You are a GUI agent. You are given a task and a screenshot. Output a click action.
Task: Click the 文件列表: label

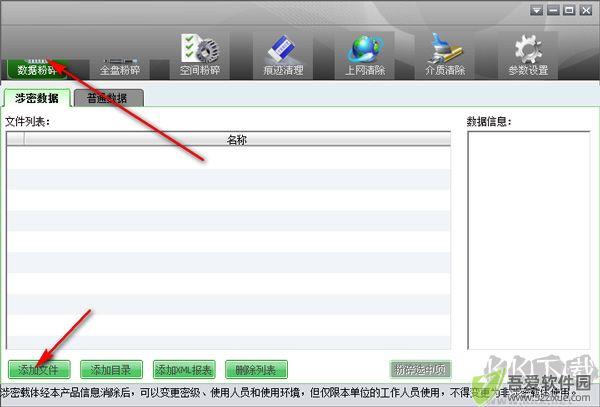point(28,122)
